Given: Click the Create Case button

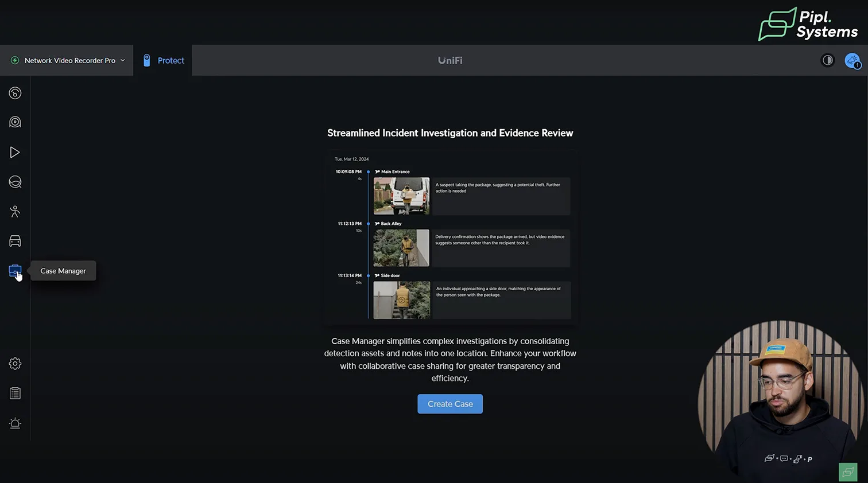Looking at the screenshot, I should (450, 404).
